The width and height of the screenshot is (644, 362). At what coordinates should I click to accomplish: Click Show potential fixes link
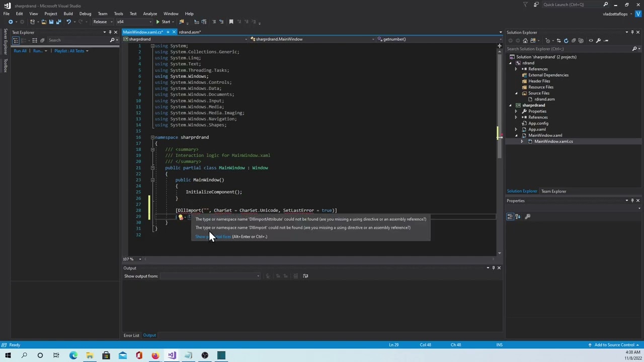click(213, 236)
